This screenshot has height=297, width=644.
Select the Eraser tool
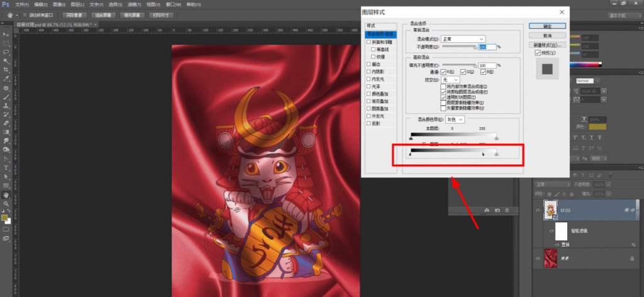6,123
